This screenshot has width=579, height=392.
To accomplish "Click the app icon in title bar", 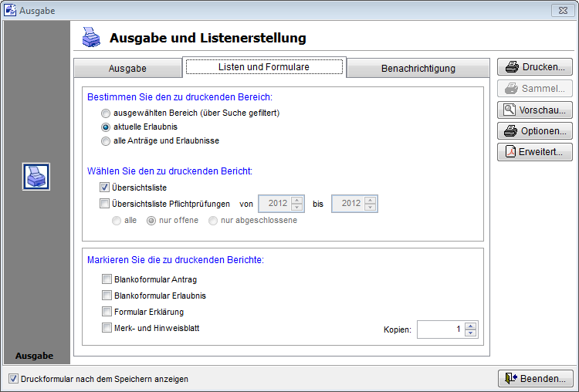I will 10,10.
